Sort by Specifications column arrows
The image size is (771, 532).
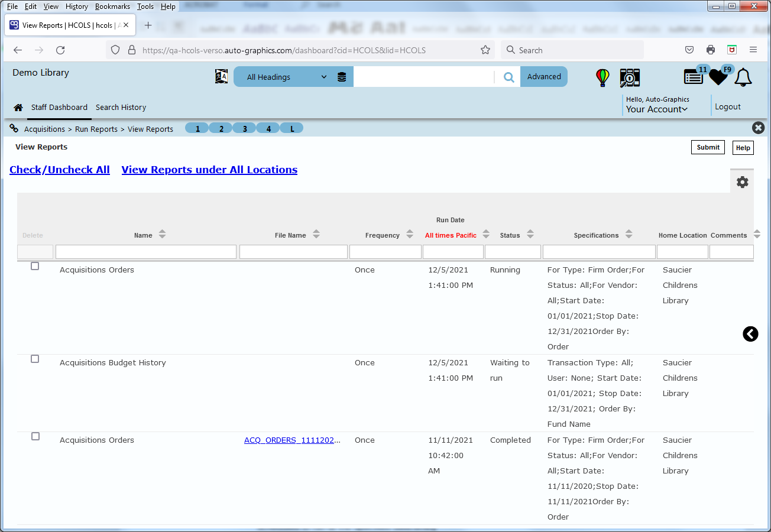[x=629, y=234]
